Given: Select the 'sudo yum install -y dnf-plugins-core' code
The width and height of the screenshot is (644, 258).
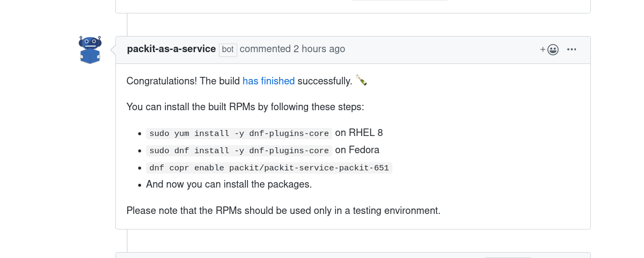Looking at the screenshot, I should click(239, 133).
